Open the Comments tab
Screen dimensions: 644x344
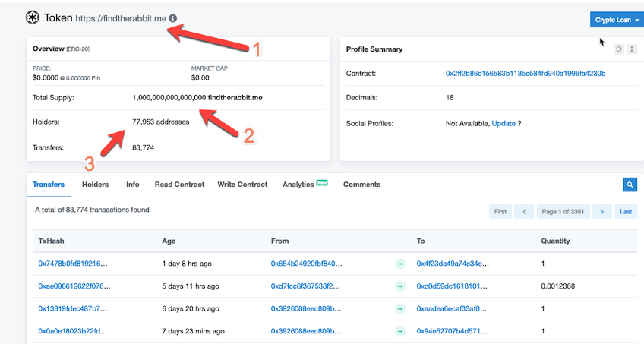click(361, 185)
